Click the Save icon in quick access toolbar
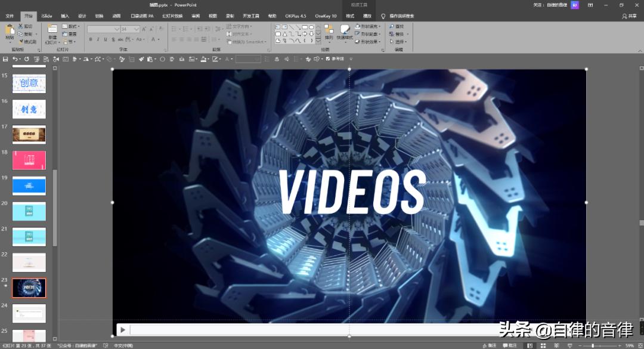644x349 pixels. coord(5,59)
